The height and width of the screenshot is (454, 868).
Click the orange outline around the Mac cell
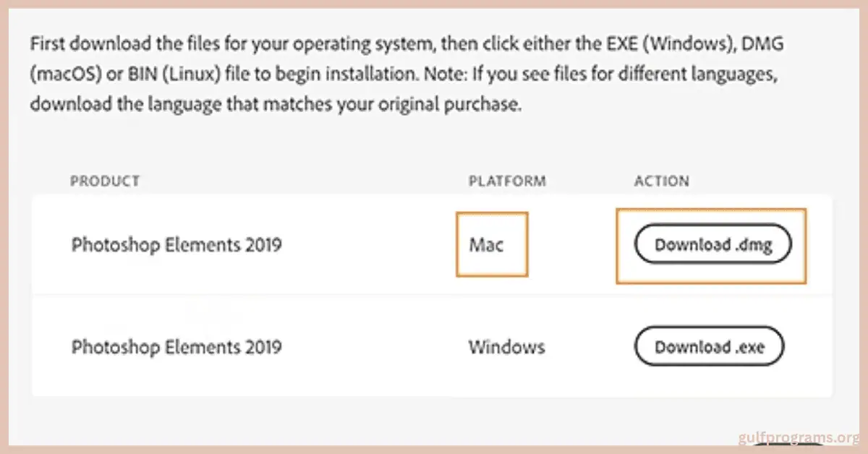(492, 212)
